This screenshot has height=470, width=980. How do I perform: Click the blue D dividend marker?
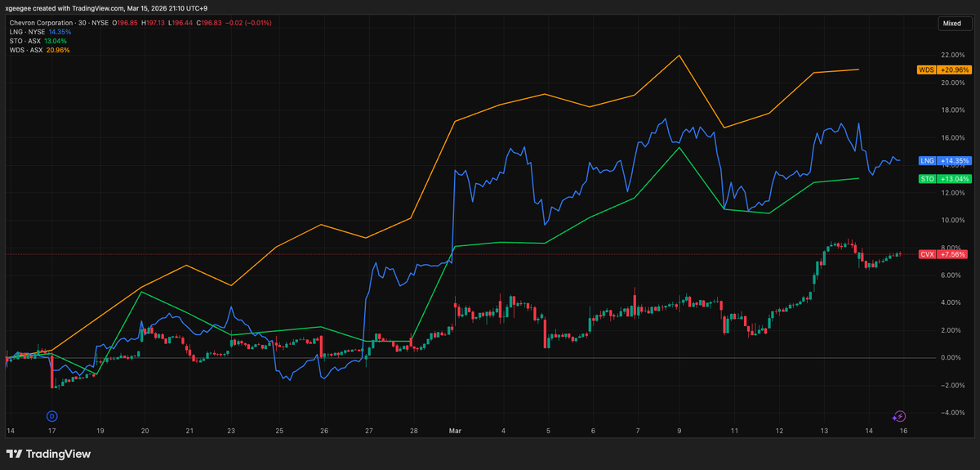click(51, 416)
